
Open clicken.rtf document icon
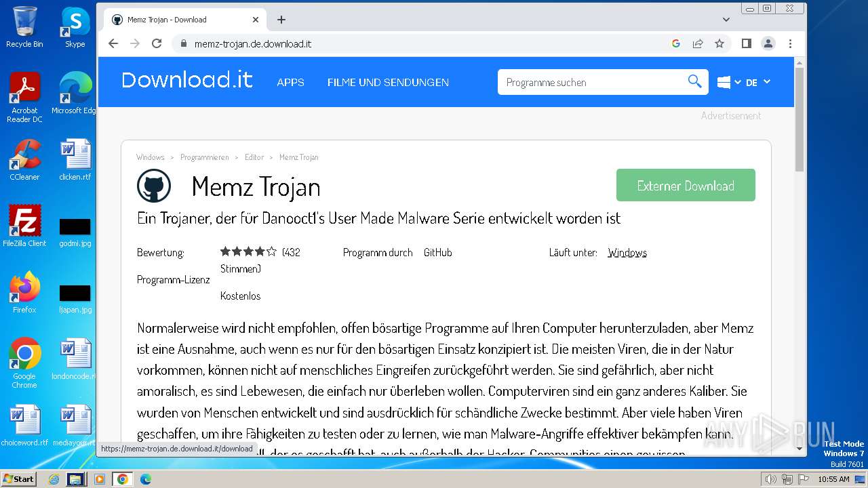[75, 160]
